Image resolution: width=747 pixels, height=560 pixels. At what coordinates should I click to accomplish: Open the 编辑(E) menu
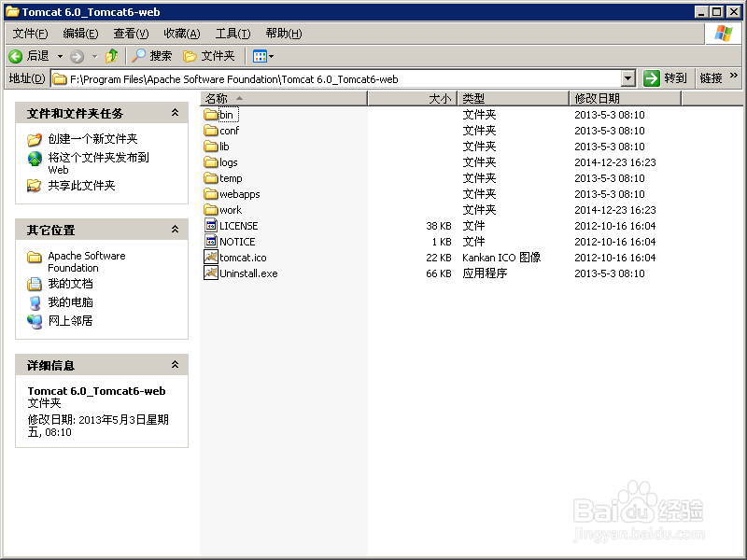(x=80, y=34)
